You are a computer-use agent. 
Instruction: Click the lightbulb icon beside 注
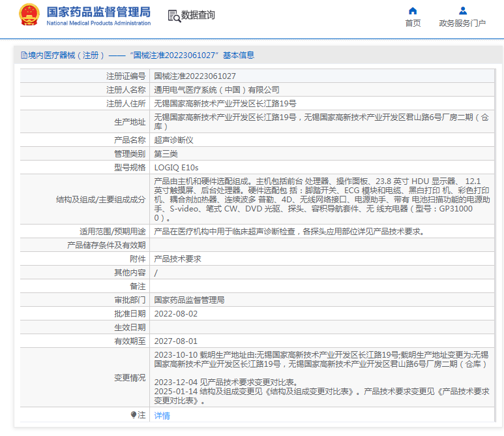click(134, 414)
